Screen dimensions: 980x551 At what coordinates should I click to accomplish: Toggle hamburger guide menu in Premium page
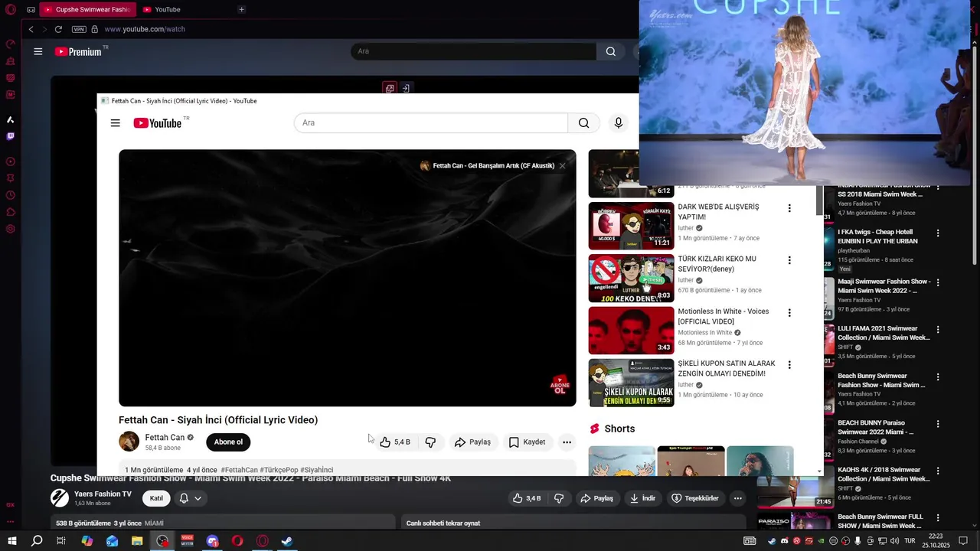pos(38,51)
